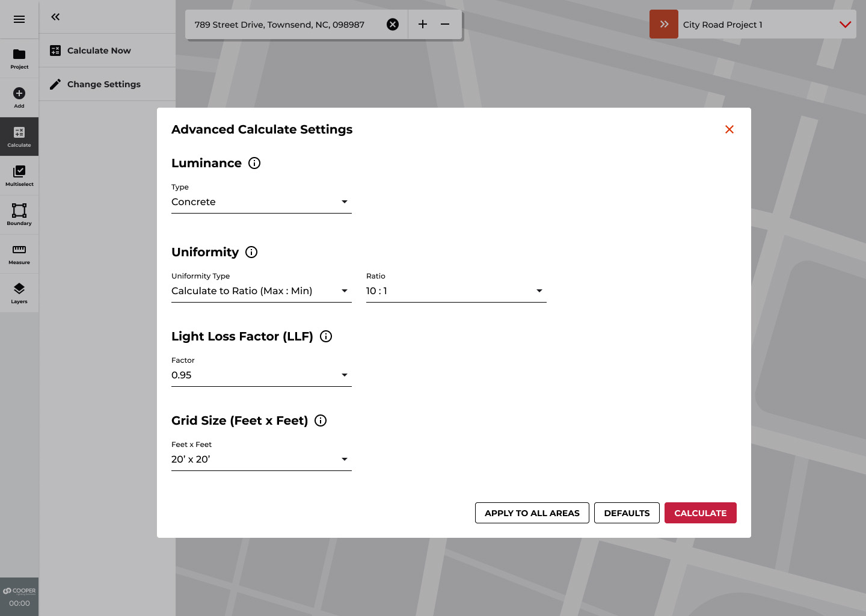Select the Calculate sidebar tool
This screenshot has height=616, width=866.
pyautogui.click(x=19, y=137)
